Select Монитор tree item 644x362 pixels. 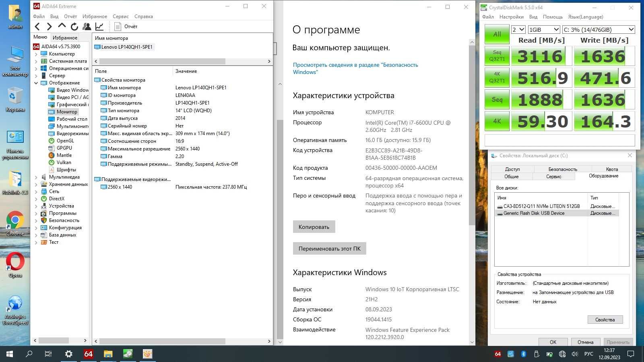(67, 112)
